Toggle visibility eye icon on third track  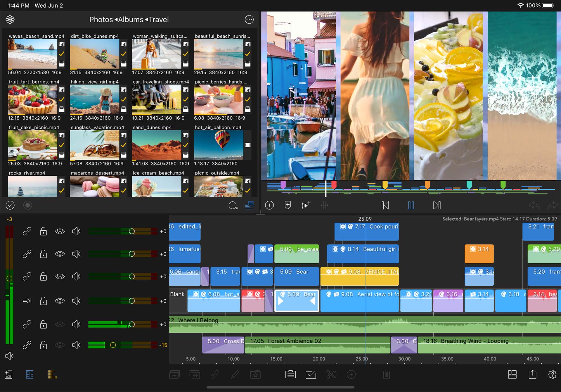point(59,277)
